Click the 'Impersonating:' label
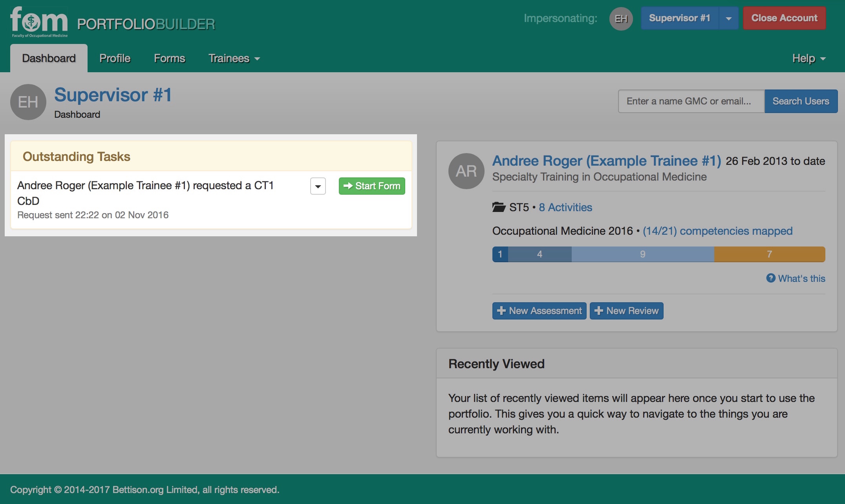Viewport: 845px width, 504px height. click(561, 18)
